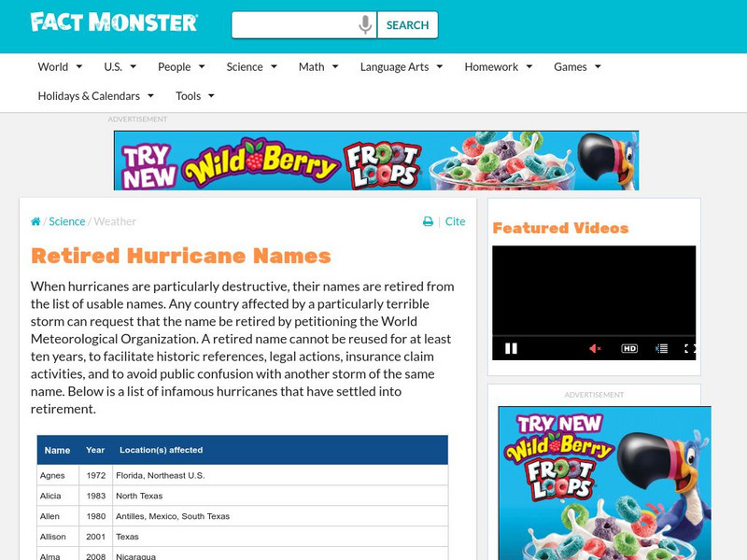Click the 1980 year cell
The height and width of the screenshot is (560, 747).
pyautogui.click(x=96, y=516)
